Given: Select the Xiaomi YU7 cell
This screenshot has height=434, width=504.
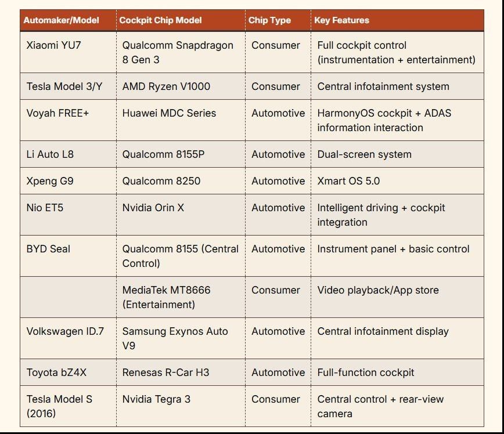Looking at the screenshot, I should coord(68,52).
